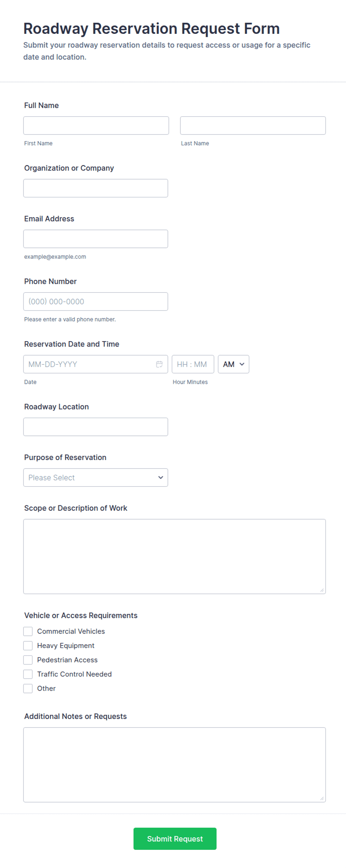This screenshot has width=346, height=868.
Task: Click the Scope or Description of Work textarea
Action: [174, 557]
